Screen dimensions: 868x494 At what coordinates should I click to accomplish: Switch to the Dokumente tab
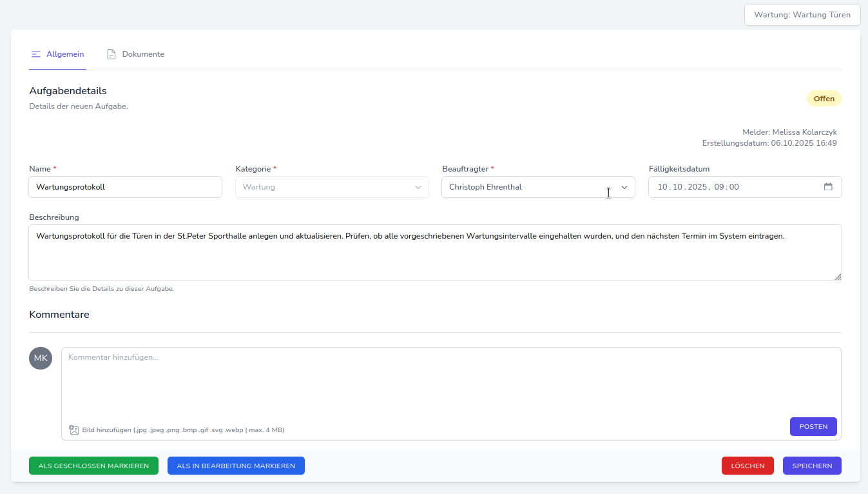click(x=142, y=54)
